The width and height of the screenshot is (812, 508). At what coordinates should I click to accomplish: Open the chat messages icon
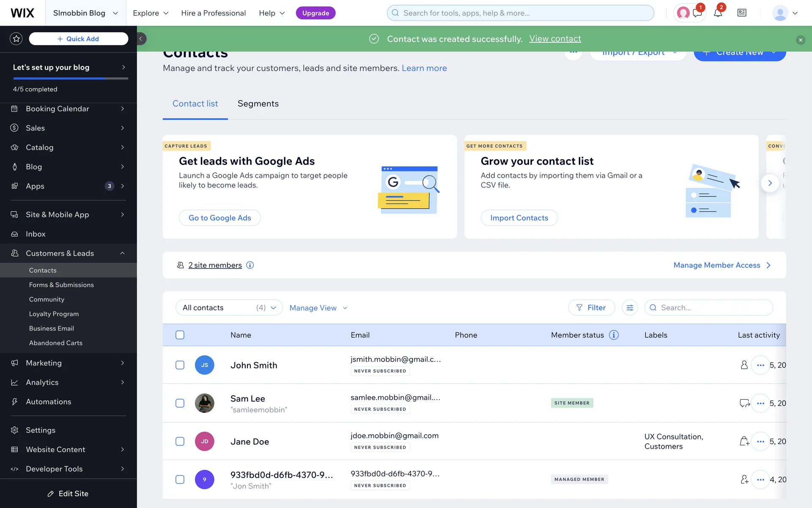(697, 13)
